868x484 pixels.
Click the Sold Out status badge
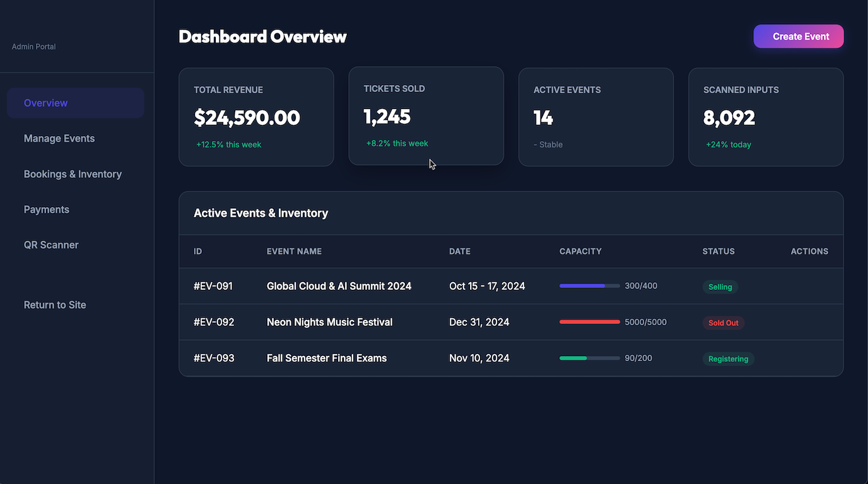(x=724, y=323)
